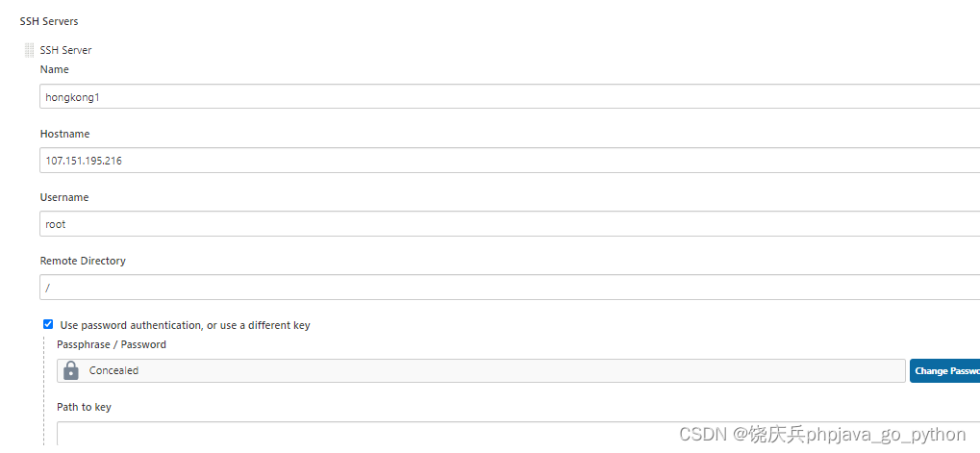Image resolution: width=980 pixels, height=453 pixels.
Task: Grab the SSH Server drag handle icon
Action: [29, 50]
